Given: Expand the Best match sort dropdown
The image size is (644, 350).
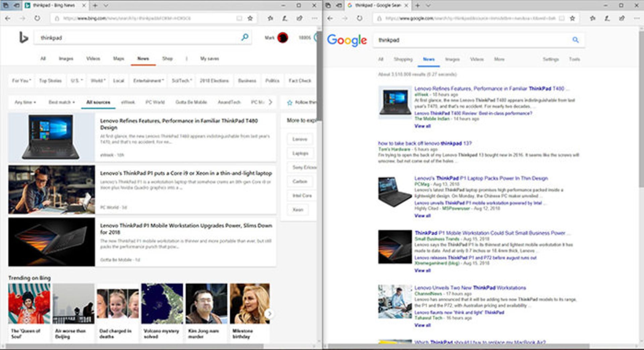Looking at the screenshot, I should coord(62,102).
